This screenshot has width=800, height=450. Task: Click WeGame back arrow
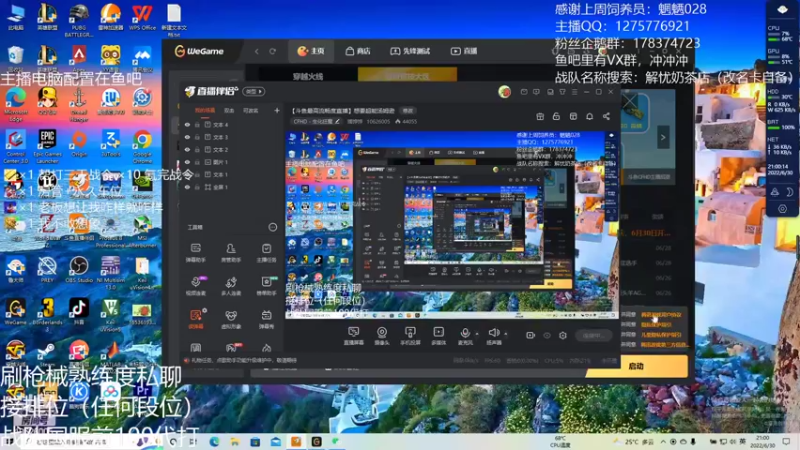257,51
